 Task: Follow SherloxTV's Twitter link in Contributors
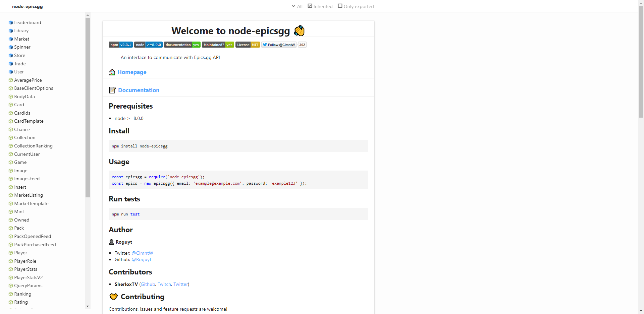coord(180,284)
